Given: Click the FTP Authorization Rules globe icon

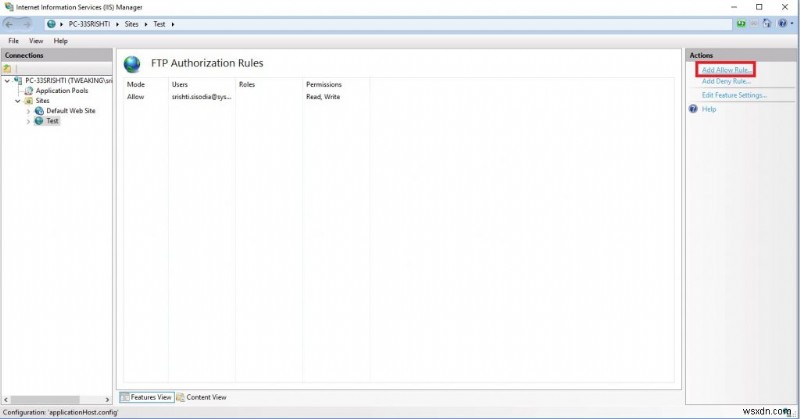Looking at the screenshot, I should (x=132, y=64).
